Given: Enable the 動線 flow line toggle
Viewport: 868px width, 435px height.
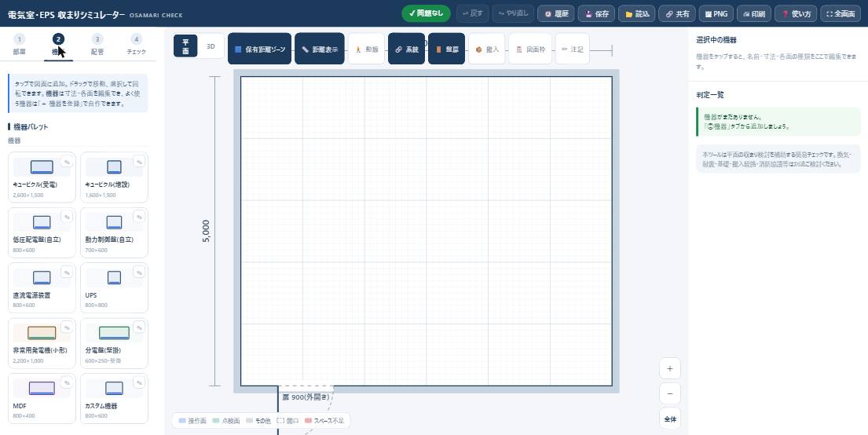Looking at the screenshot, I should 367,49.
